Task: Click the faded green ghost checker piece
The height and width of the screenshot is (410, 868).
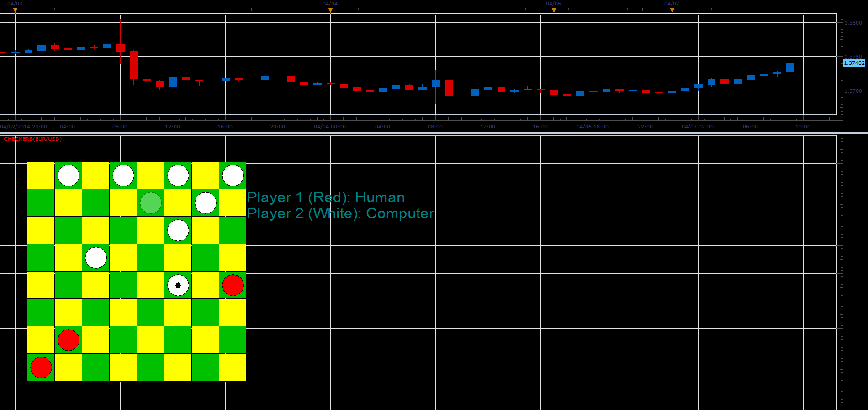Action: point(151,203)
